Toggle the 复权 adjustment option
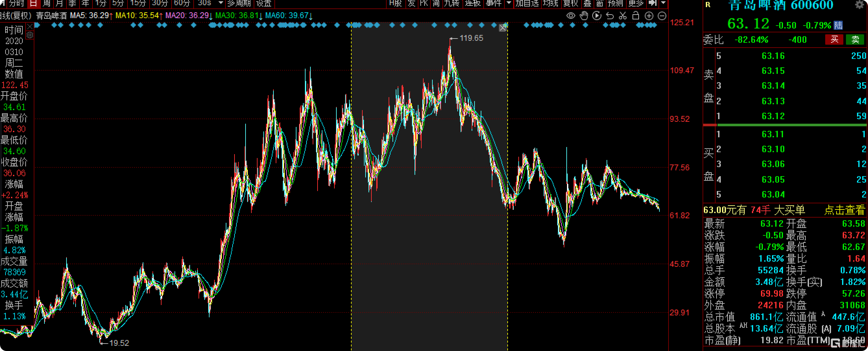This screenshot has height=351, width=868. coord(571,3)
